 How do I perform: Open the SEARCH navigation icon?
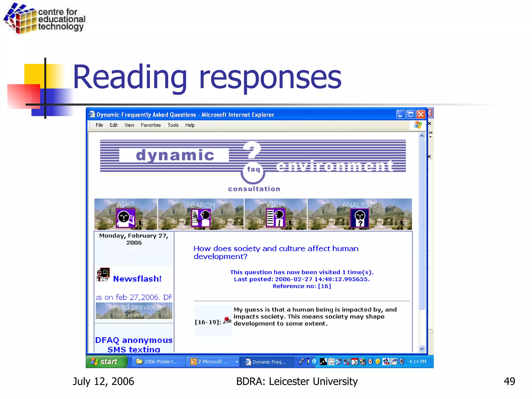(x=201, y=218)
